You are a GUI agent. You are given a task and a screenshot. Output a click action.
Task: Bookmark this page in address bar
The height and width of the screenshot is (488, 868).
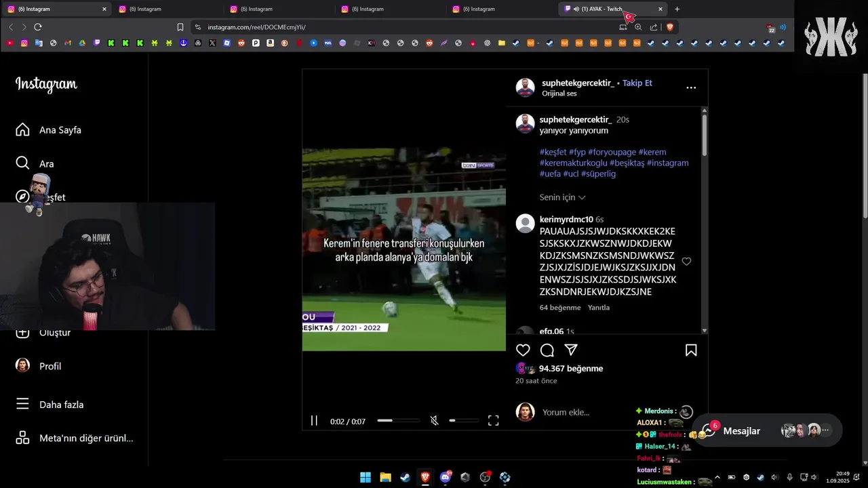180,27
